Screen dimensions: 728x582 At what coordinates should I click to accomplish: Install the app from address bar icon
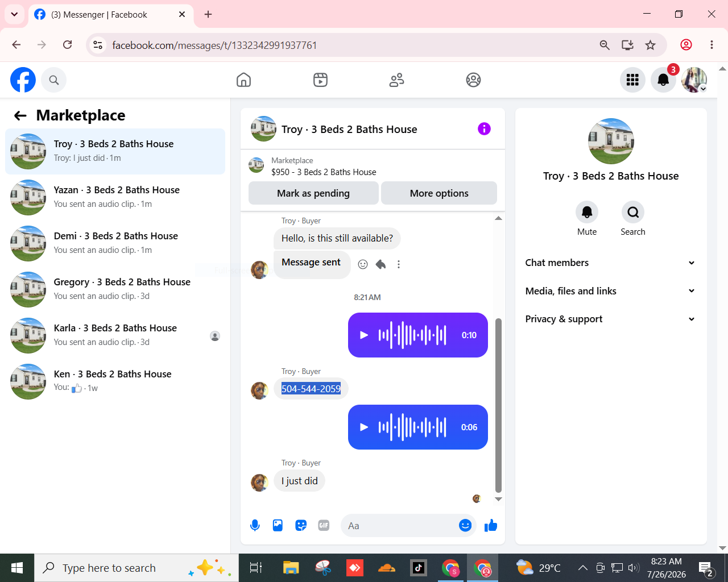coord(627,45)
